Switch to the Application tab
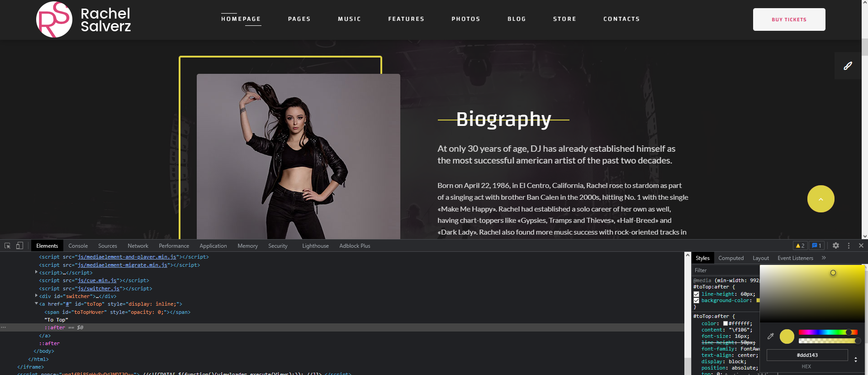The height and width of the screenshot is (375, 868). tap(213, 246)
